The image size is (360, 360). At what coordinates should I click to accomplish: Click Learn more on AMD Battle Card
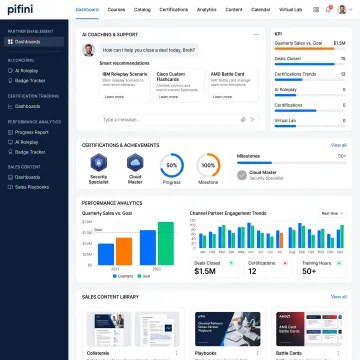222,97
